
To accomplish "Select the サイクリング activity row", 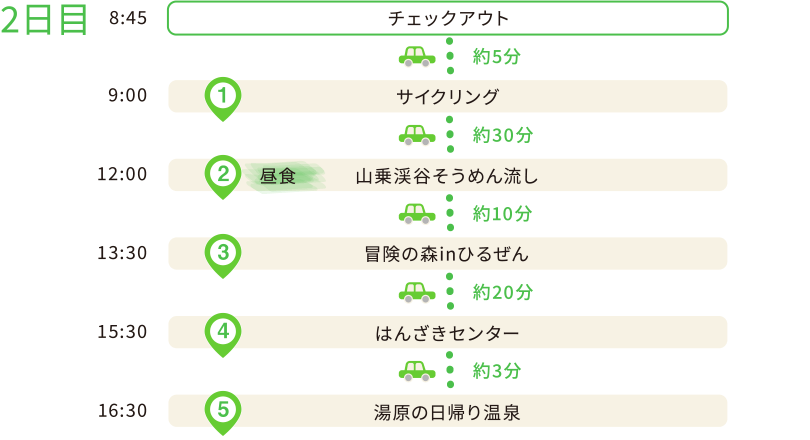I will [447, 96].
